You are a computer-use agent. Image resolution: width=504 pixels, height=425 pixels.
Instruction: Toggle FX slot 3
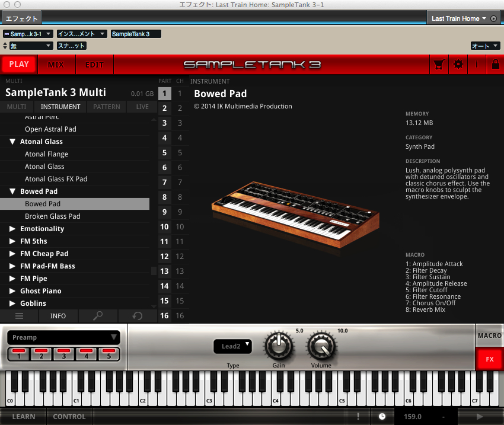pyautogui.click(x=63, y=354)
